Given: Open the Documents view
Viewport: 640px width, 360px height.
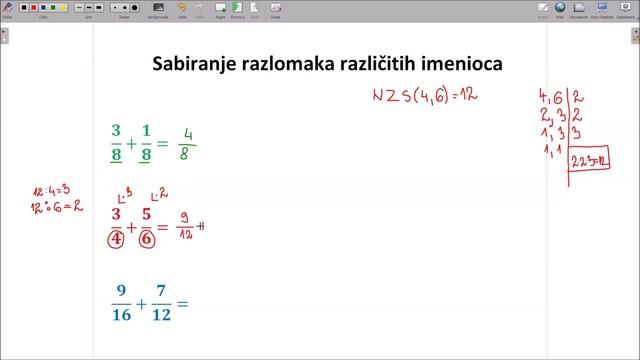Looking at the screenshot, I should [579, 10].
